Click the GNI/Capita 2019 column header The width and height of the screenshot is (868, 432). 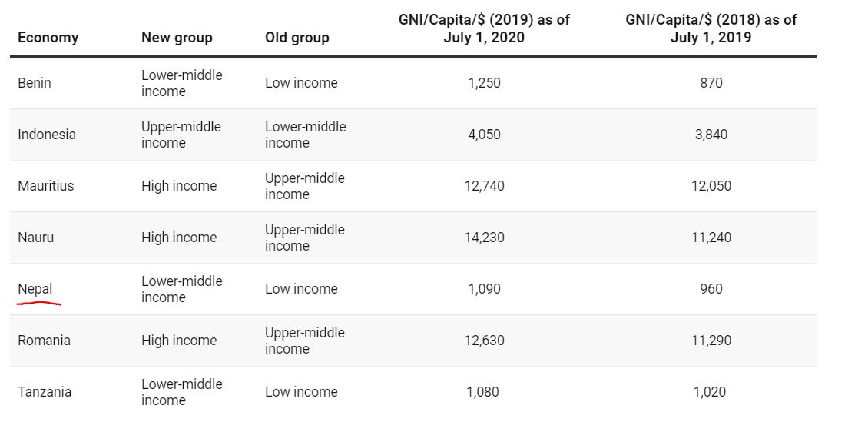pos(484,28)
